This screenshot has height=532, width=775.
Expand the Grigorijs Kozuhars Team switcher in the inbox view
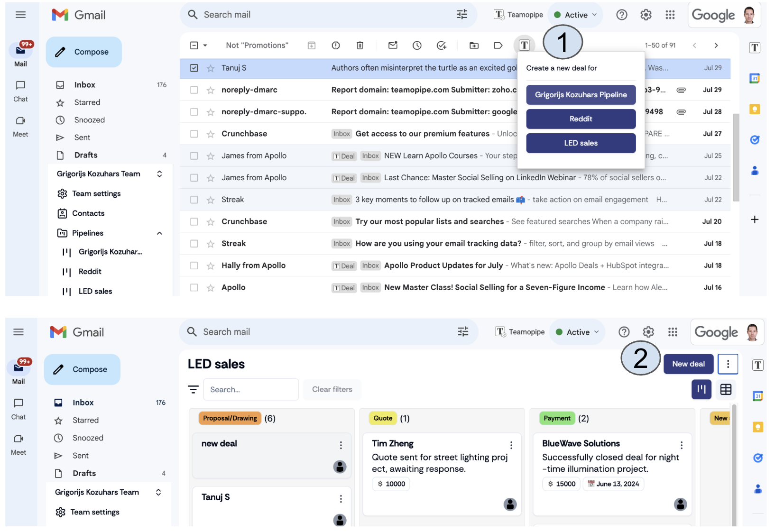tap(159, 174)
